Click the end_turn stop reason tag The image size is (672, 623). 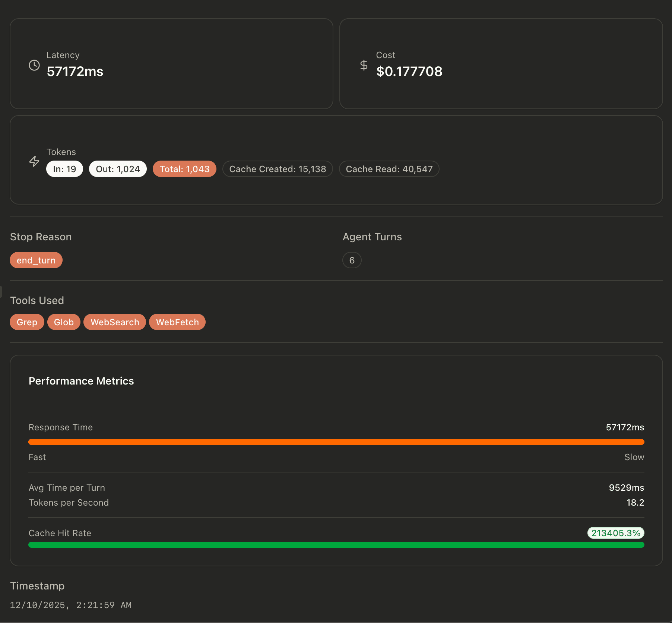tap(36, 260)
